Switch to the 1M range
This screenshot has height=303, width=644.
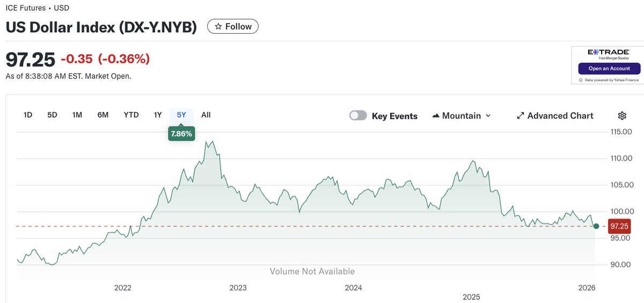(x=77, y=114)
